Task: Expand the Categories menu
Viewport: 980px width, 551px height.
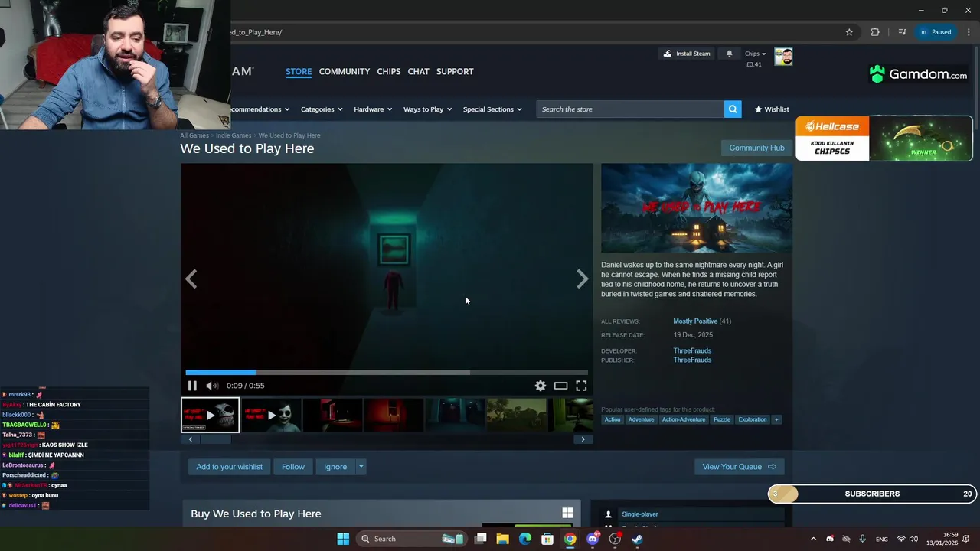Action: click(322, 109)
